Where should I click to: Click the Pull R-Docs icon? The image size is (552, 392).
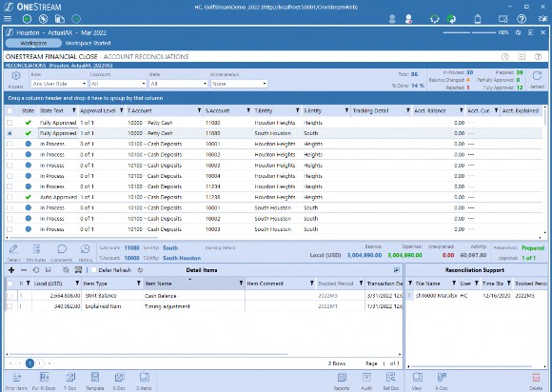45,377
